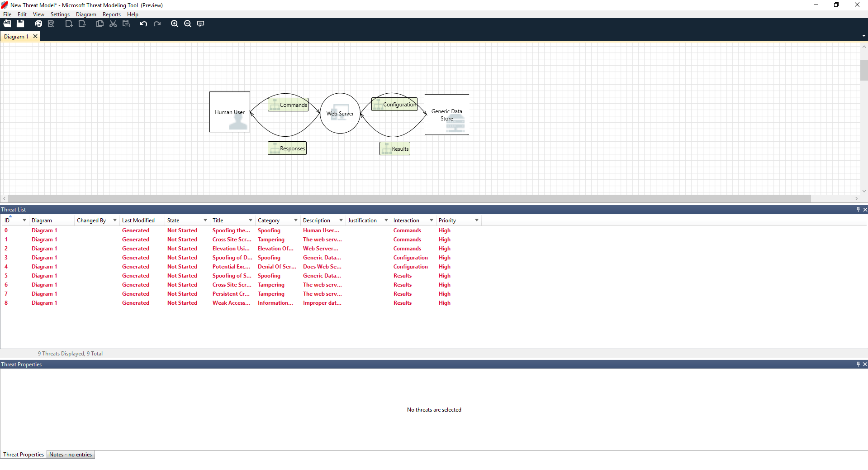This screenshot has height=470, width=868.
Task: Open the State column filter dropdown
Action: (205, 220)
